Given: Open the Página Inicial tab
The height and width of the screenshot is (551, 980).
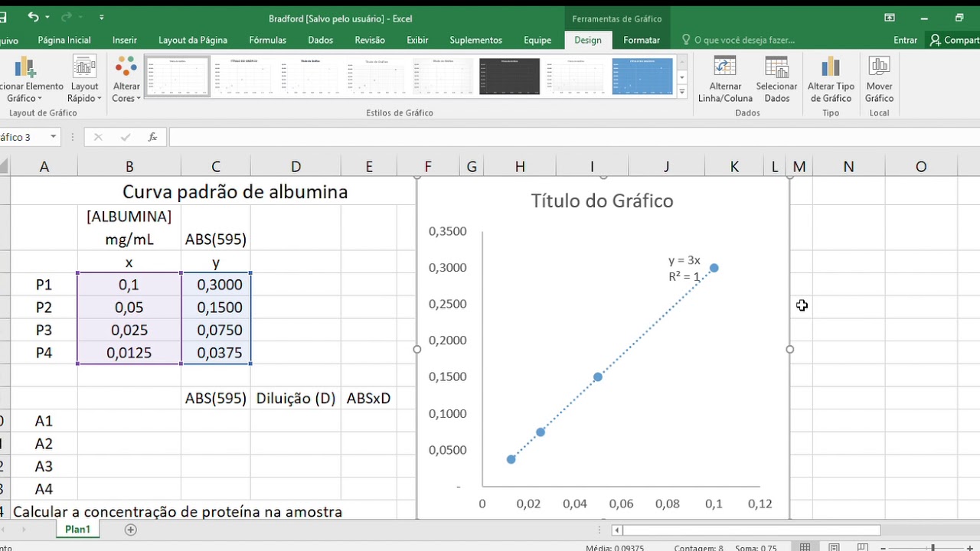Looking at the screenshot, I should coord(64,40).
